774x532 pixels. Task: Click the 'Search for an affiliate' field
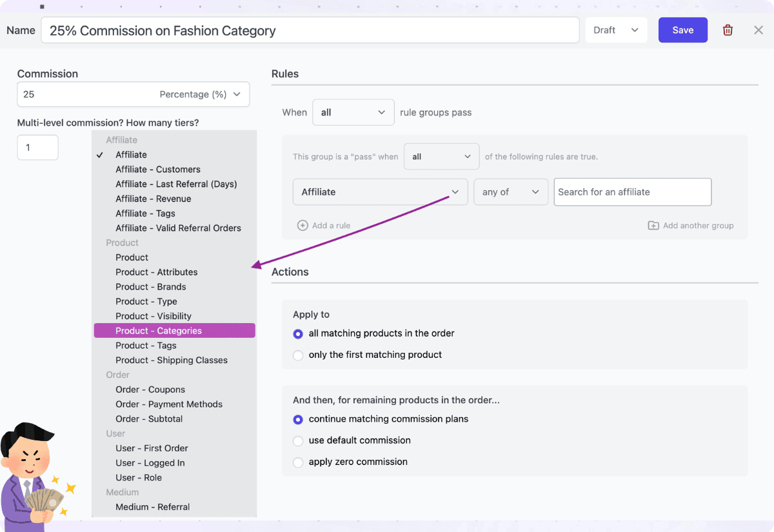tap(632, 192)
